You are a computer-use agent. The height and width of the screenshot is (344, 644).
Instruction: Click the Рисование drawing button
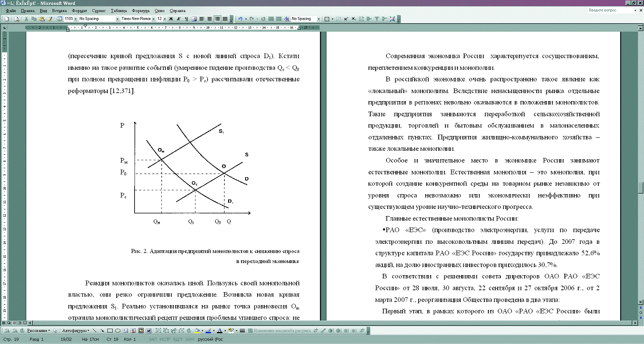(x=38, y=331)
